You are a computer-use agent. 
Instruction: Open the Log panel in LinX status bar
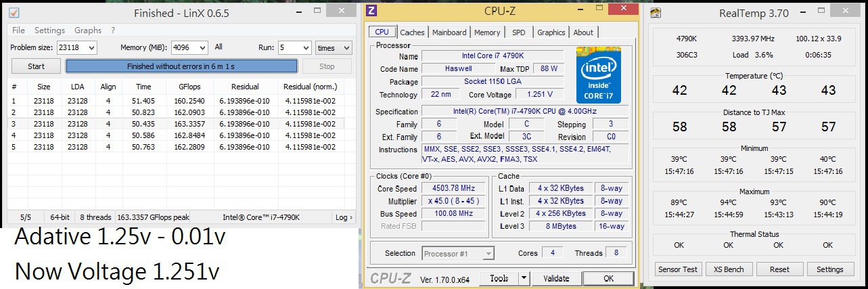tap(344, 217)
